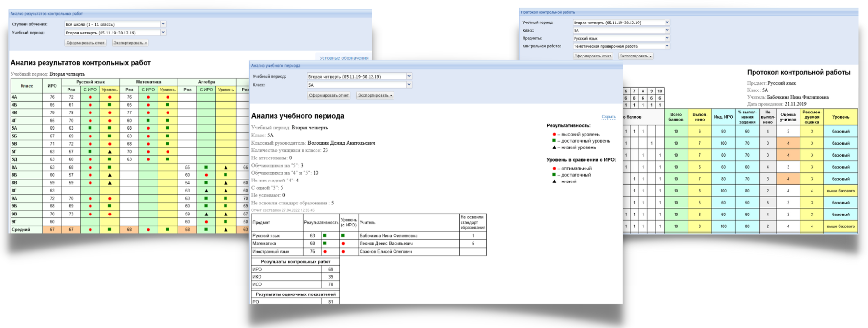
Task: Expand Экспортировать menu in Анализ учебного периода
Action: click(x=374, y=95)
